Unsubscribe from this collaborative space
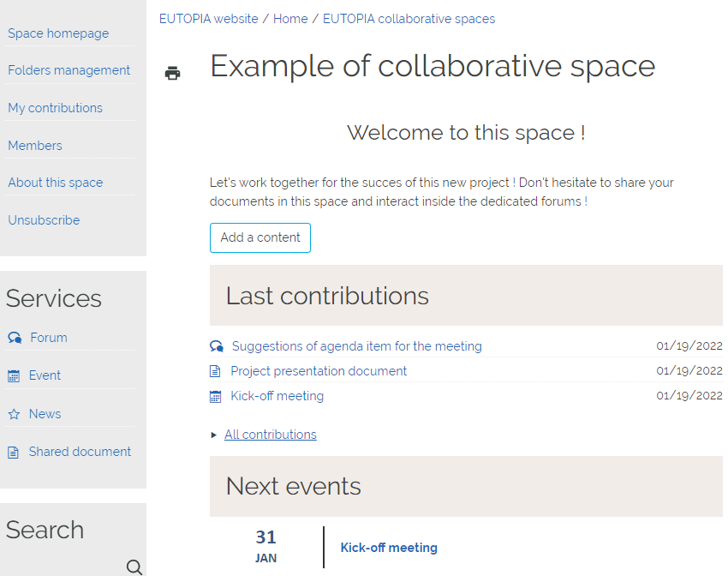The width and height of the screenshot is (728, 576). coord(44,220)
